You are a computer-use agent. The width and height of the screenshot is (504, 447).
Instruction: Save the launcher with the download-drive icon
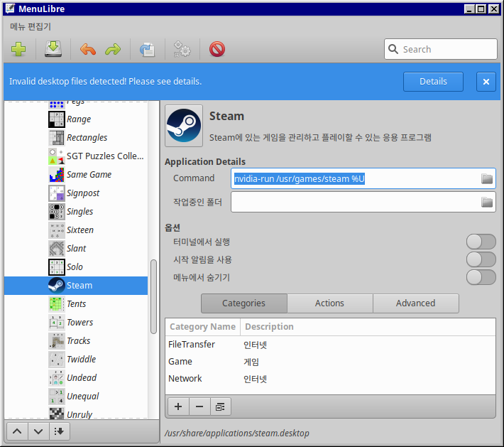click(x=53, y=49)
